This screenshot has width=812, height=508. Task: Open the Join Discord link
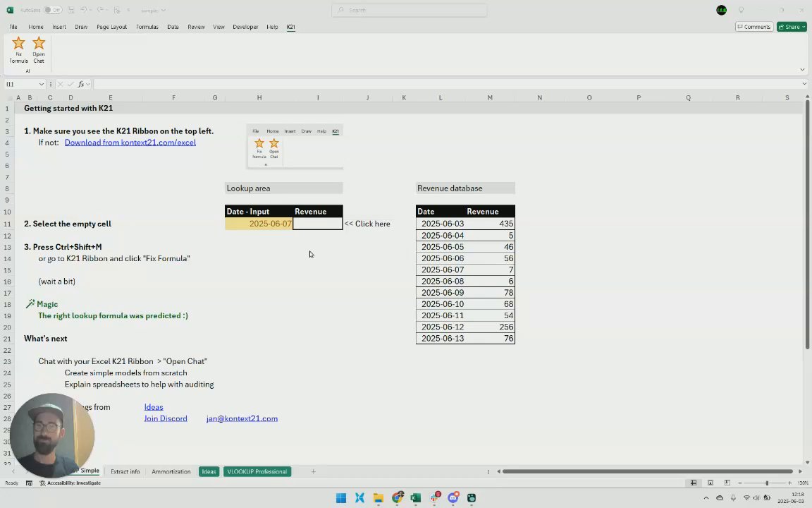click(x=166, y=419)
